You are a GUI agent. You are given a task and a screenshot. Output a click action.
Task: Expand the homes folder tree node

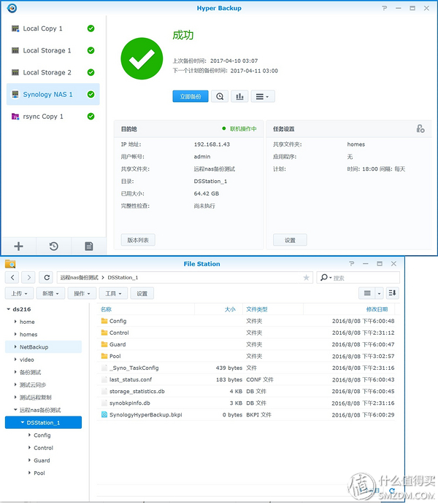click(15, 334)
